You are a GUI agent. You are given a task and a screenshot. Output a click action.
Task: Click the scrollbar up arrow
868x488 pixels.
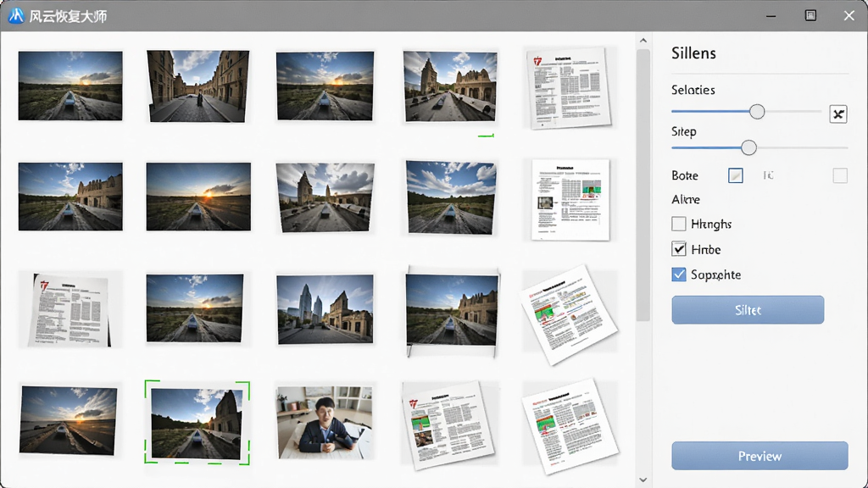[x=643, y=41]
